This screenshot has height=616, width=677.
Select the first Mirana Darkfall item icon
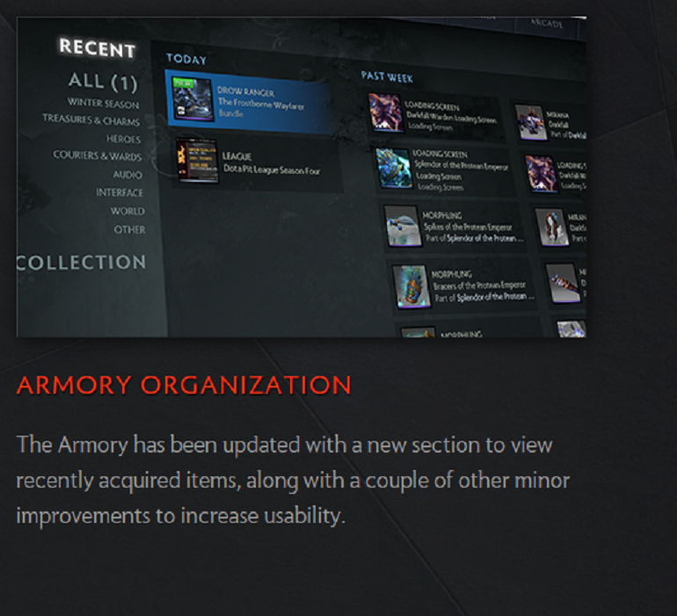[531, 123]
